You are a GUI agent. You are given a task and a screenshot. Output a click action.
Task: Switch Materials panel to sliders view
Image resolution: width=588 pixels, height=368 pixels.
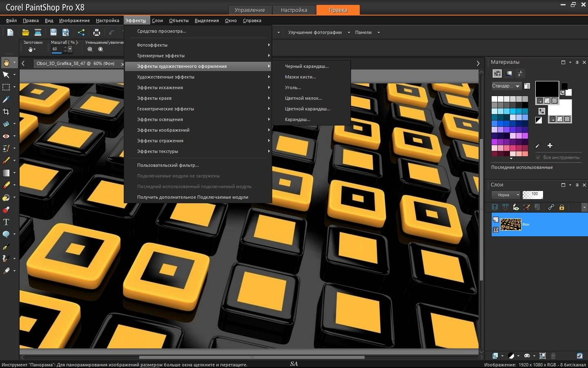click(x=520, y=74)
